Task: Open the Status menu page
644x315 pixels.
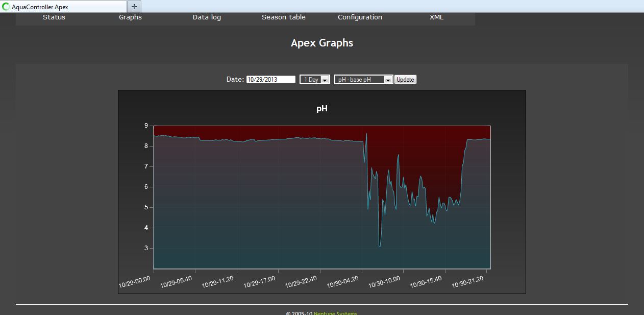Action: [54, 17]
